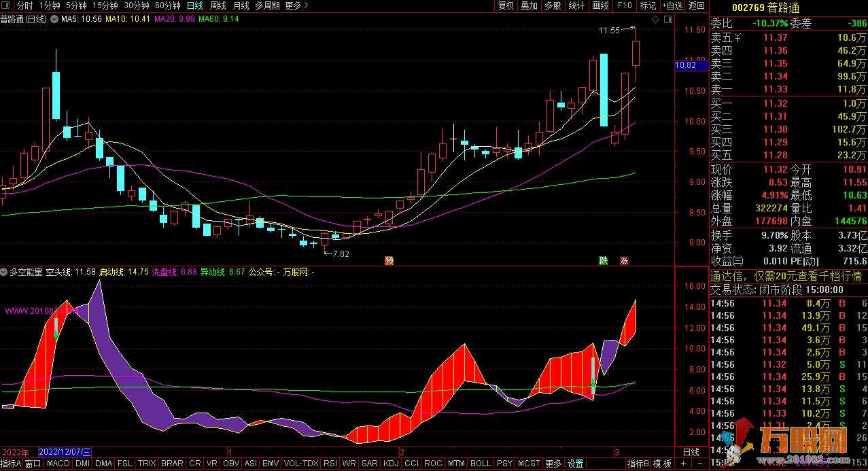Switch indicator to EMV
The width and height of the screenshot is (868, 471).
click(271, 464)
